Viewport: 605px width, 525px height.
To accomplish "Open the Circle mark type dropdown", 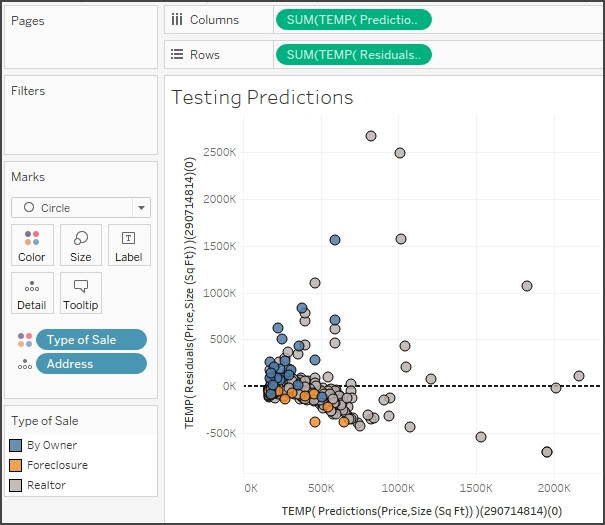I will pyautogui.click(x=80, y=208).
